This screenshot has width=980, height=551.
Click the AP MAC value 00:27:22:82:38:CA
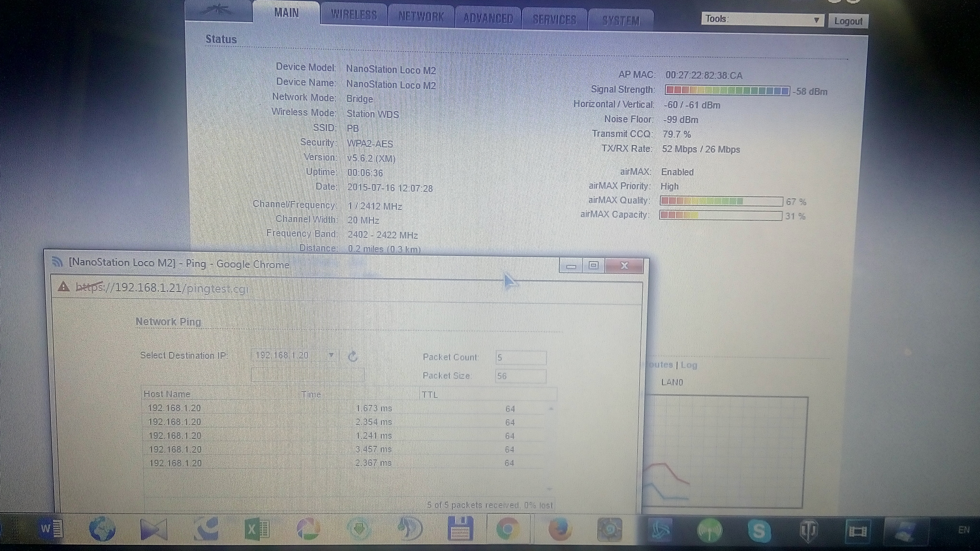point(704,75)
